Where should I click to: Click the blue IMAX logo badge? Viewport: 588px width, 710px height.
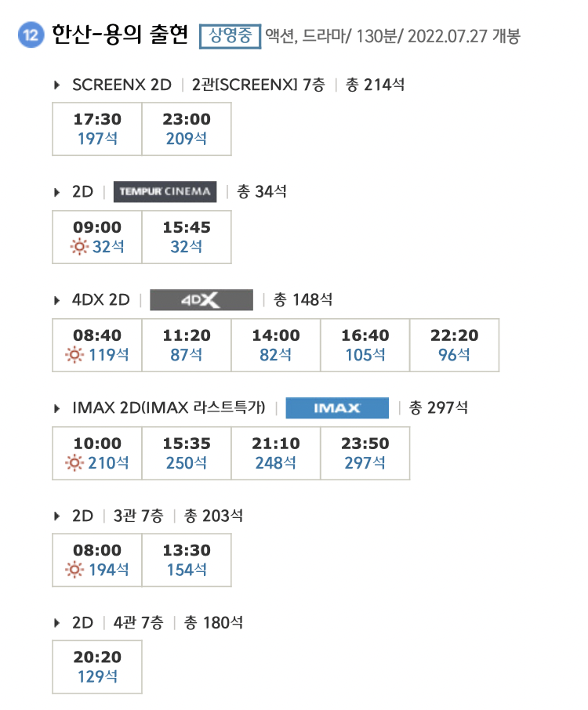(337, 408)
